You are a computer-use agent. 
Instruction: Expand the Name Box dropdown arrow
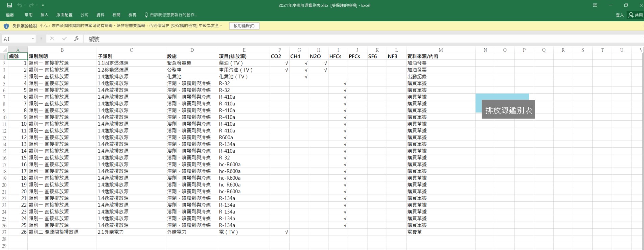33,39
